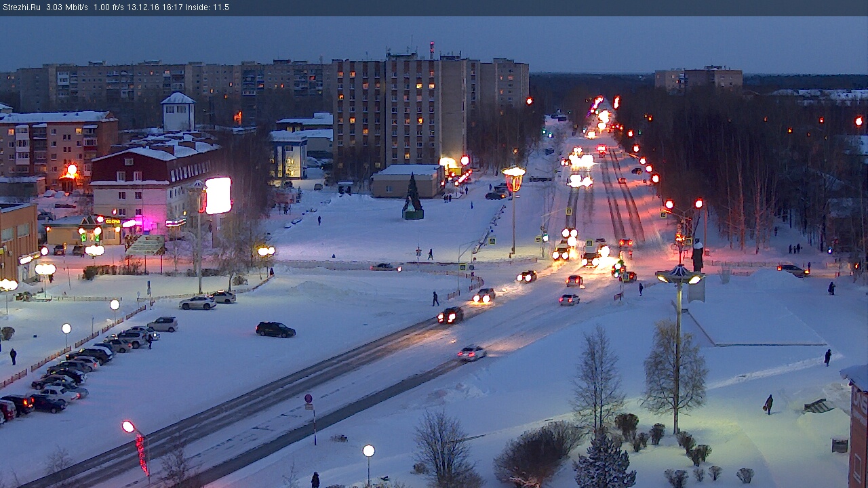Select the Inside: 11.5 temperature reading

coord(208,7)
